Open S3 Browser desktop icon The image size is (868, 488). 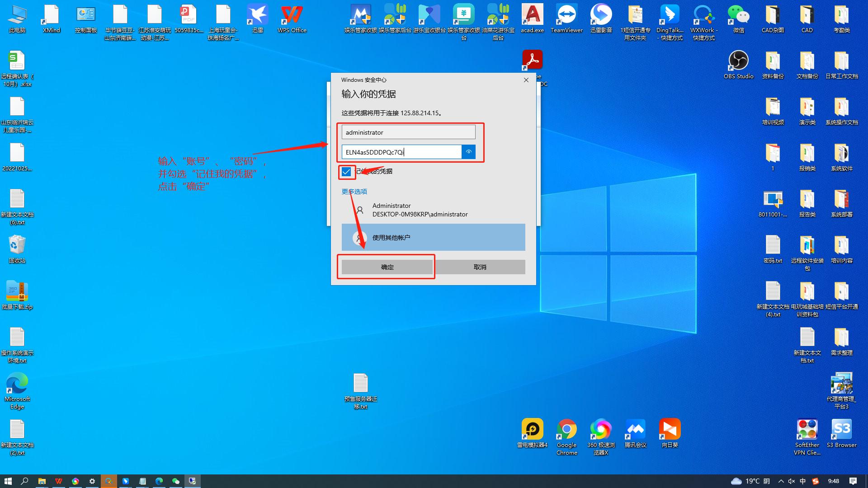(842, 434)
